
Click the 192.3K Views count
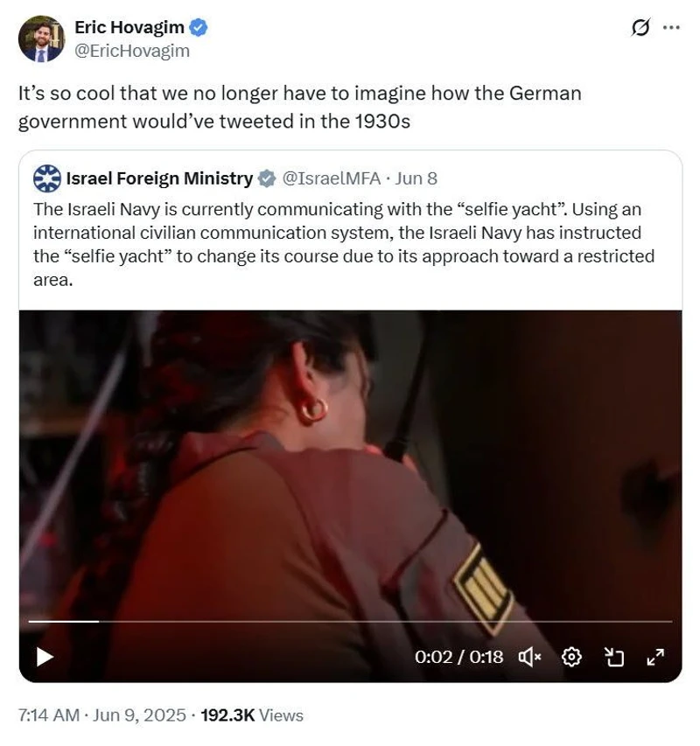252,715
